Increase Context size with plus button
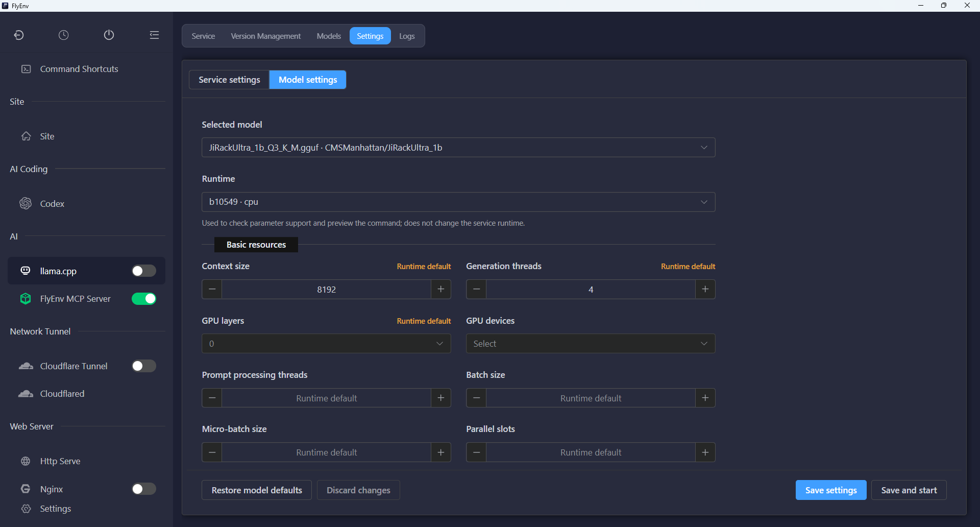Screen dimensions: 980x527 point(441,290)
